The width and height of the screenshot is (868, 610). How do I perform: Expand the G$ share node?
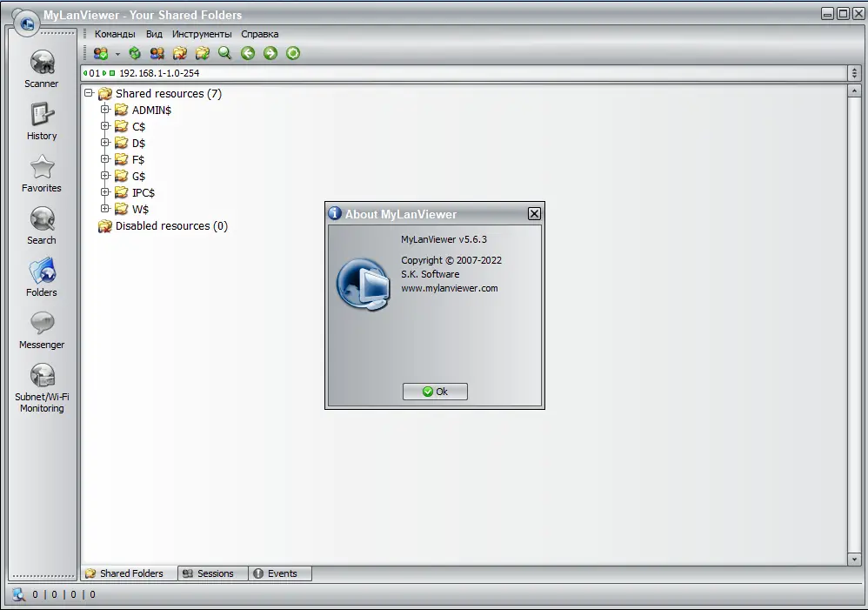point(105,176)
